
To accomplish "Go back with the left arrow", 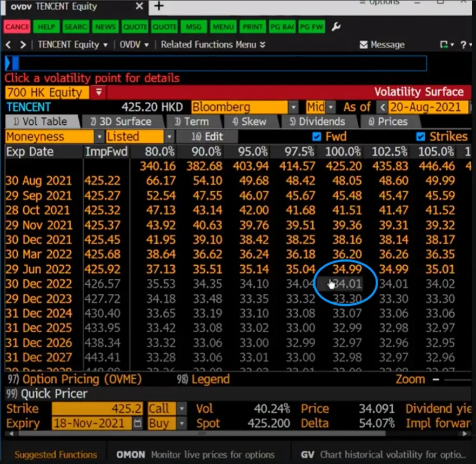I will pos(9,45).
